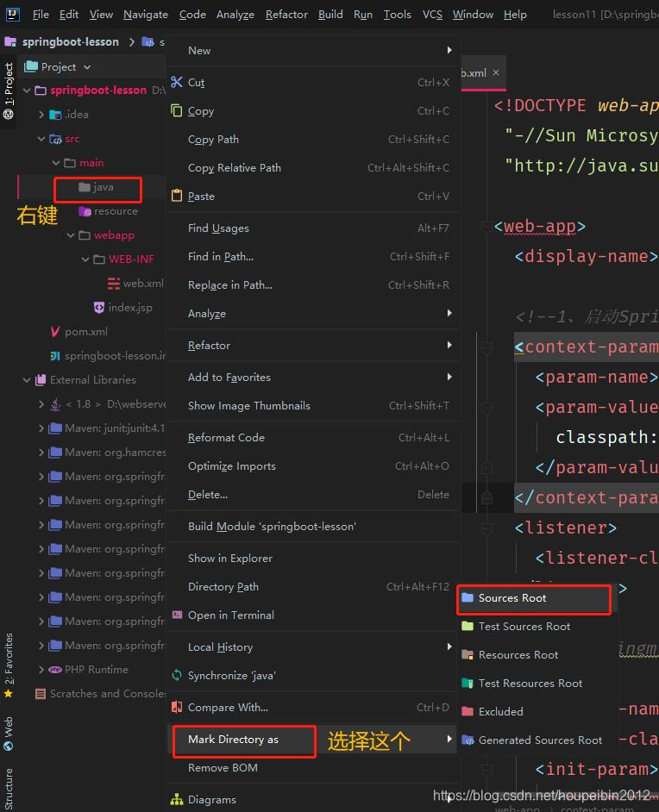
Task: Click the Synchronize 'java' refresh icon
Action: click(177, 675)
